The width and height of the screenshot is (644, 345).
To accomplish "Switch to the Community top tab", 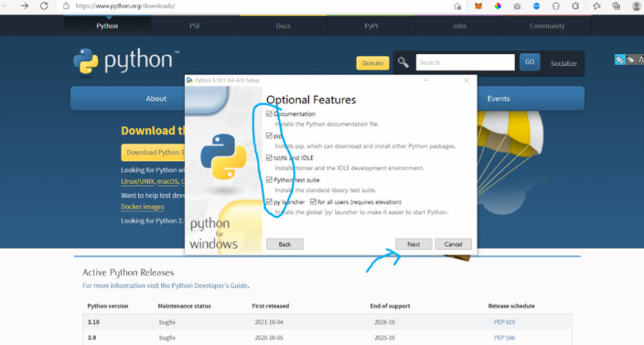I will (x=547, y=26).
